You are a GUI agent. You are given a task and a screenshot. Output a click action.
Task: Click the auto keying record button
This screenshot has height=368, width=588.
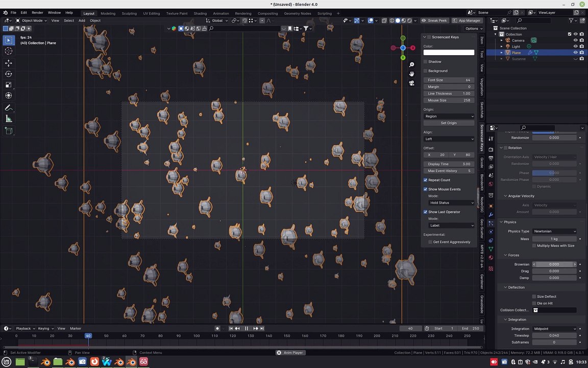tap(217, 328)
